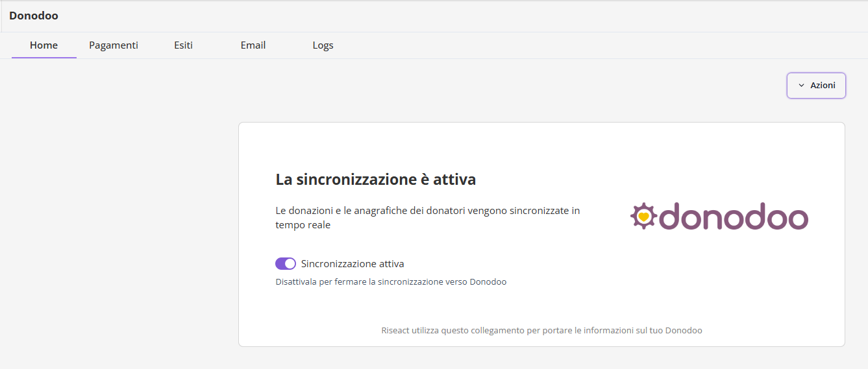Viewport: 868px width, 369px height.
Task: Click the Donodoo page title
Action: tap(34, 16)
